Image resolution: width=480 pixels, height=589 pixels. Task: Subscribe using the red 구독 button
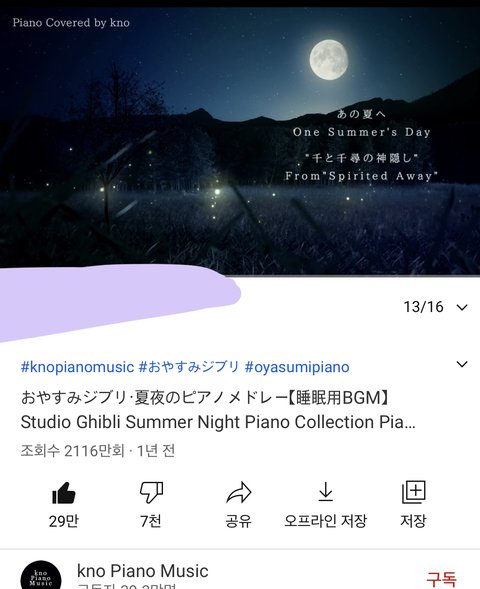coord(442,579)
